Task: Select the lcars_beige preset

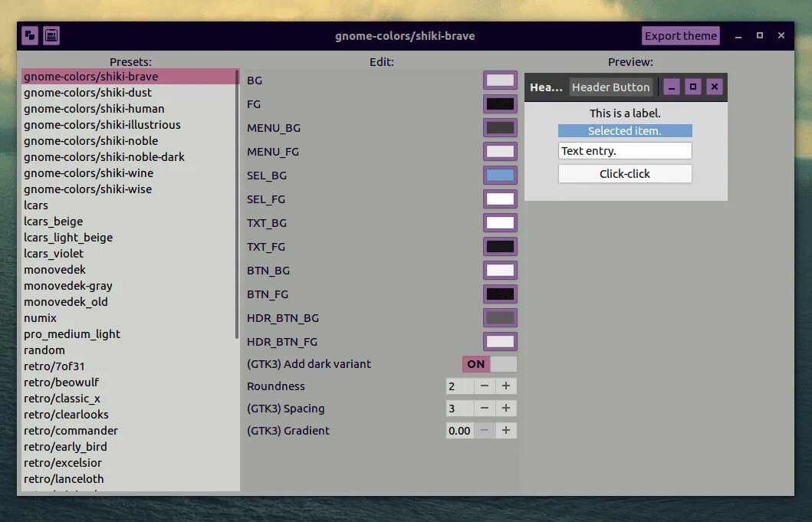Action: coord(129,221)
